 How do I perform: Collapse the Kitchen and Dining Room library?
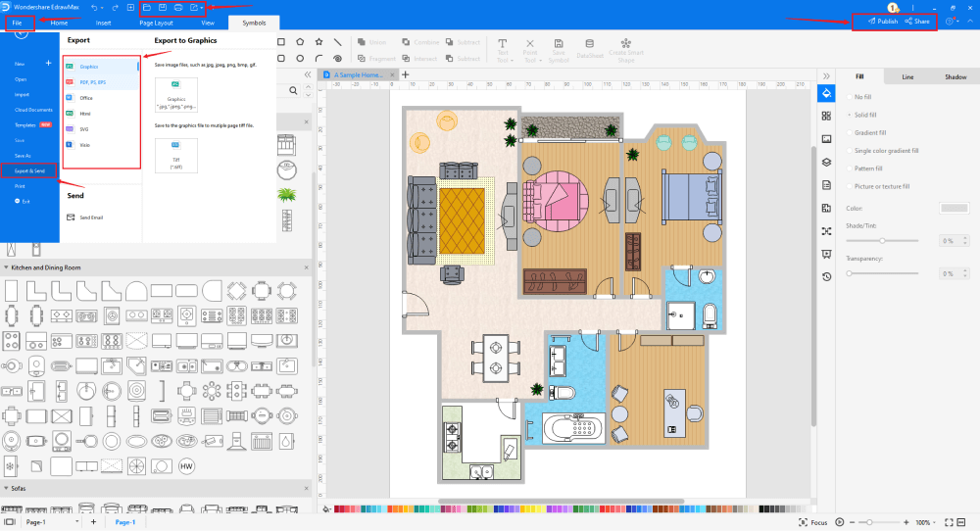(6, 267)
